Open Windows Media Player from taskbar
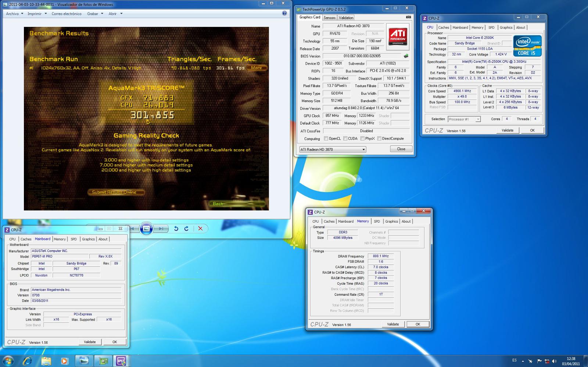Screen dimensions: 588x367 click(65, 361)
